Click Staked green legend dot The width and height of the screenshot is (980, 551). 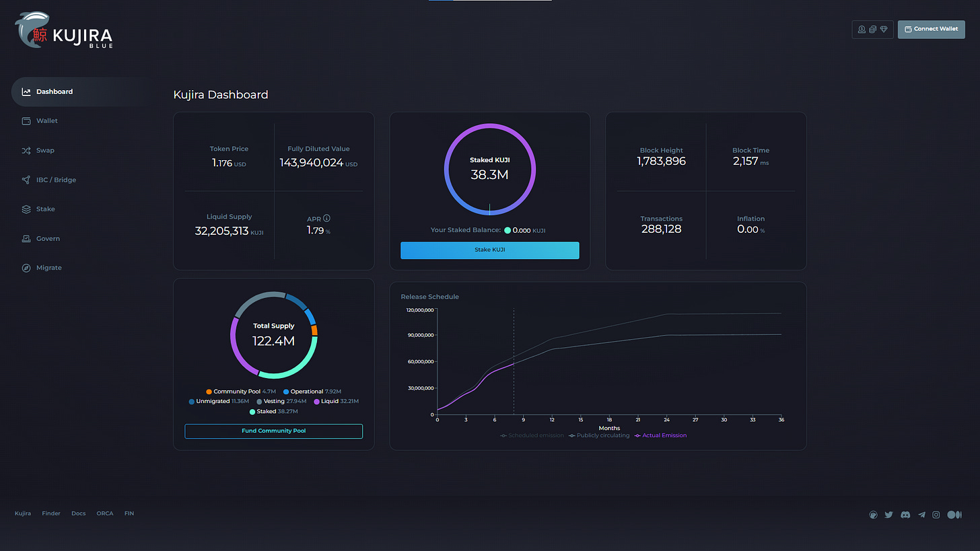(252, 411)
